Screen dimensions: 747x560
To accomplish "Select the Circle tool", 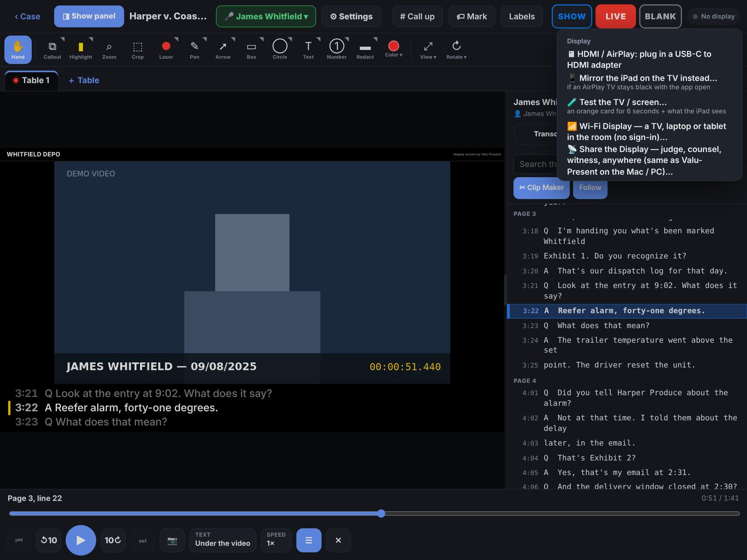I will (280, 50).
